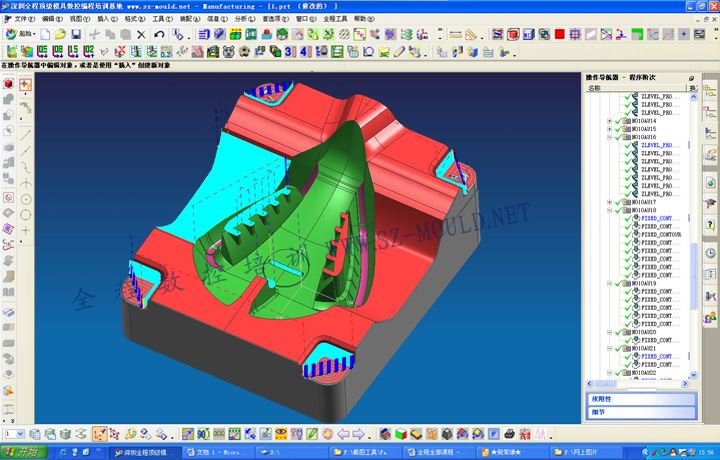This screenshot has height=460, width=720.
Task: Click the bear face toolbar icon
Action: [228, 51]
